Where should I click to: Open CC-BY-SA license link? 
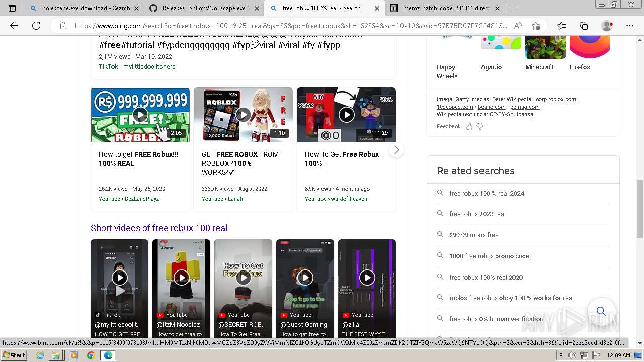coord(511,114)
